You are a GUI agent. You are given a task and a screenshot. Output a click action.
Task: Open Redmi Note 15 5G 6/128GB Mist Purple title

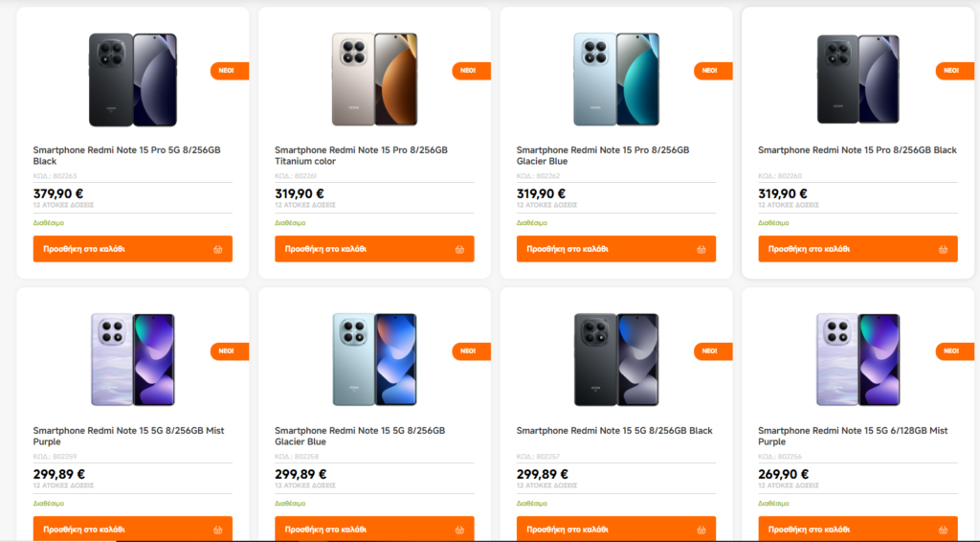tap(853, 436)
